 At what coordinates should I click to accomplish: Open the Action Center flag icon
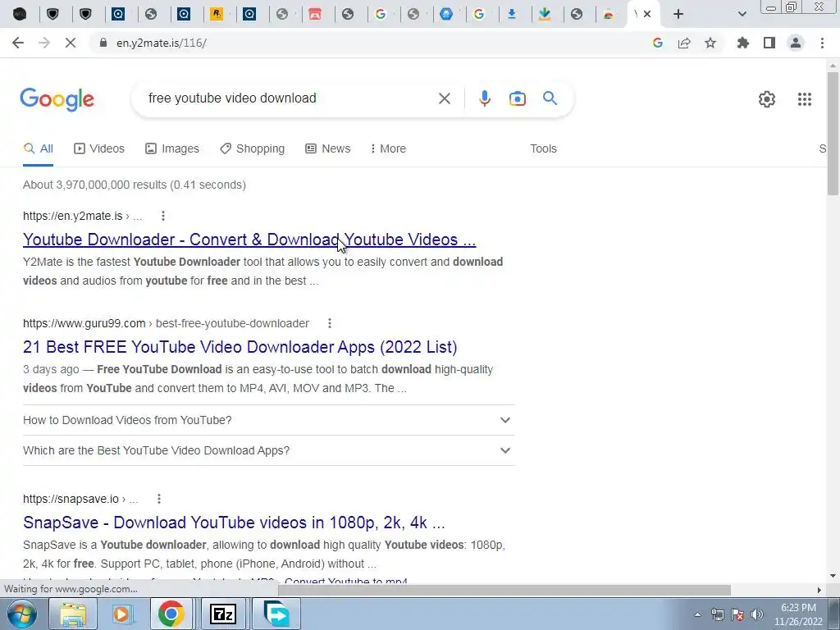(x=737, y=614)
